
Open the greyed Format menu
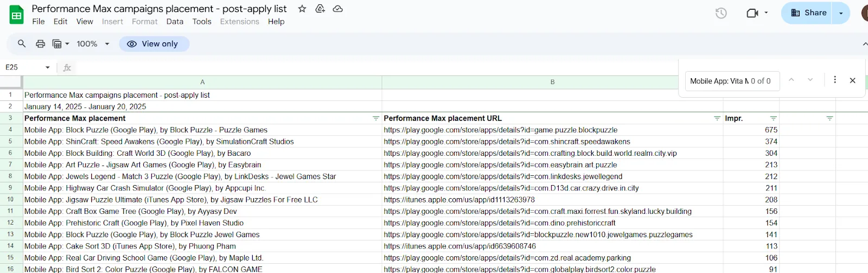pyautogui.click(x=144, y=22)
